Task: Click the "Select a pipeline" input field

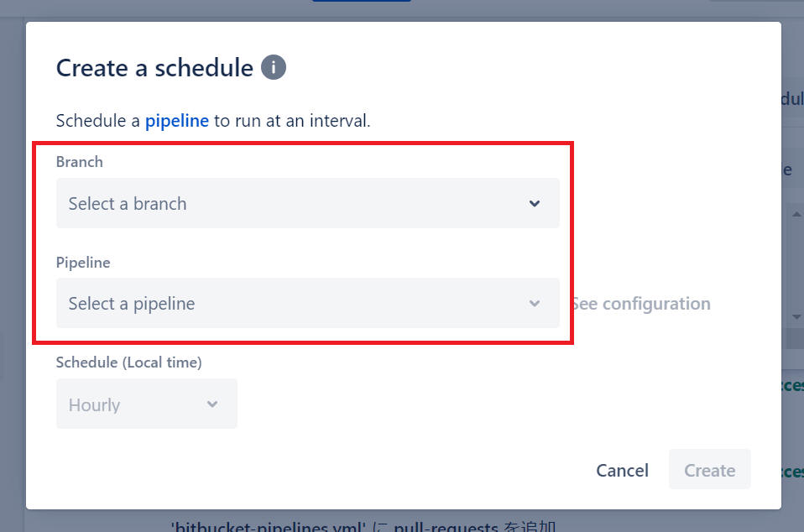Action: (x=252, y=304)
